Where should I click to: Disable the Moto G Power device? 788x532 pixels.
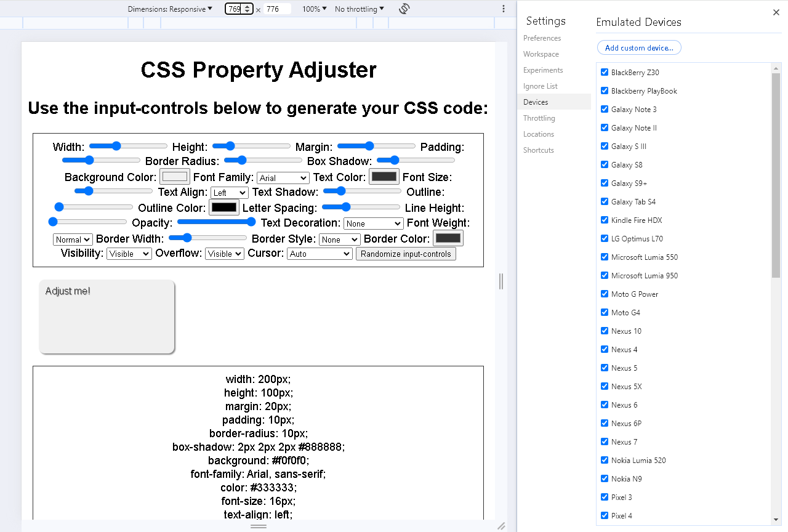pyautogui.click(x=604, y=294)
